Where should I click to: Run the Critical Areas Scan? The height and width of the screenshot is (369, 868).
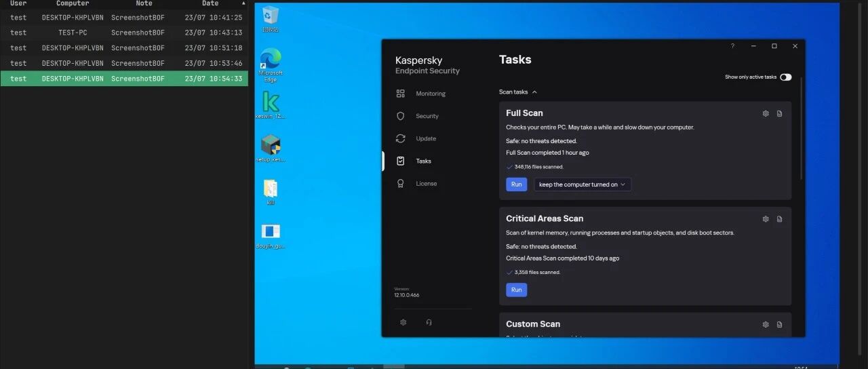pyautogui.click(x=517, y=290)
